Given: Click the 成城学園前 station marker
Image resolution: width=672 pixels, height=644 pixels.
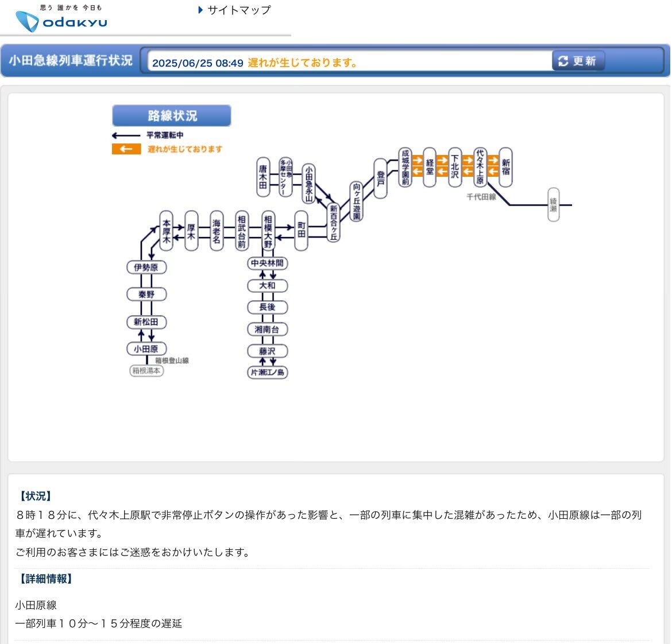Looking at the screenshot, I should click(405, 167).
